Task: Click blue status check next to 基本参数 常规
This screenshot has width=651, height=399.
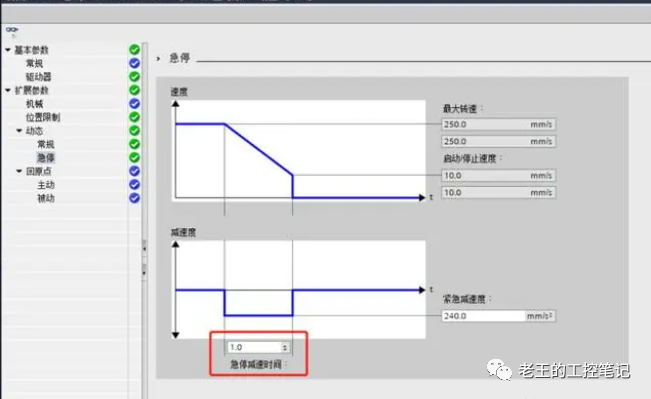Action: (134, 63)
